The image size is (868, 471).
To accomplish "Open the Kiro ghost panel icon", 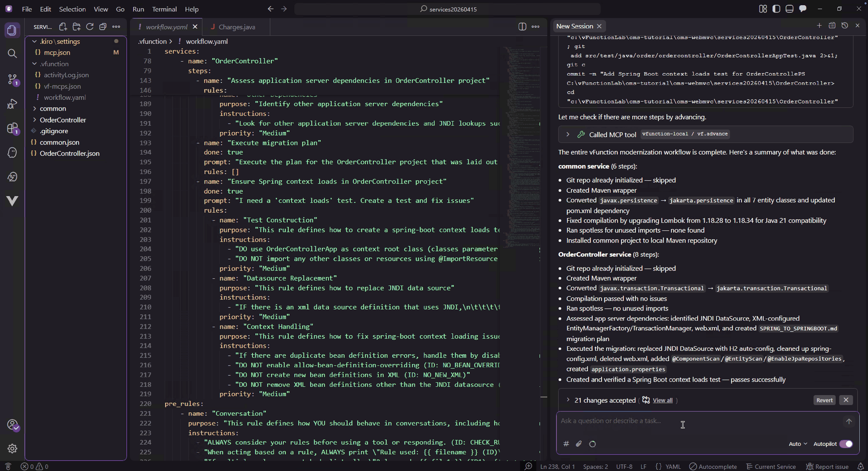I will [12, 152].
